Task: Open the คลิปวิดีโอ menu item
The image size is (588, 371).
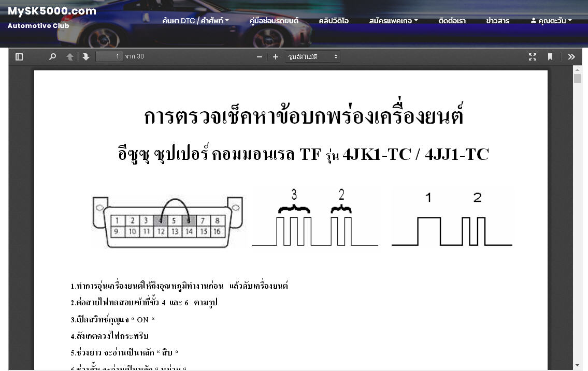Action: point(334,21)
